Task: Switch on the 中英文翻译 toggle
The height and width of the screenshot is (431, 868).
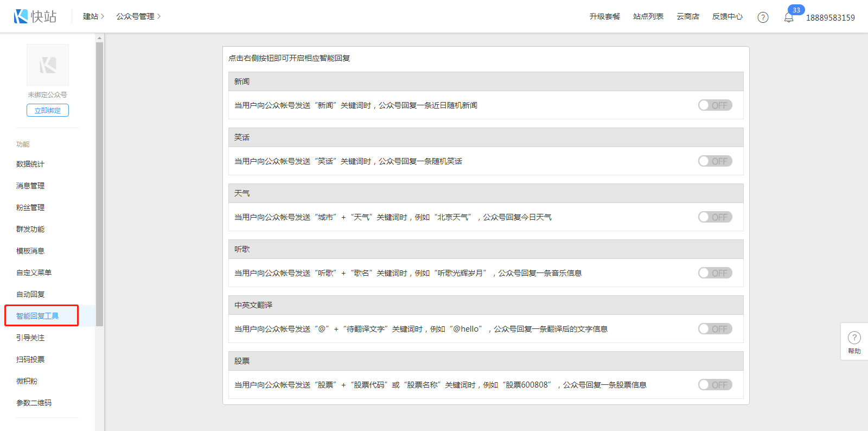Action: tap(714, 329)
